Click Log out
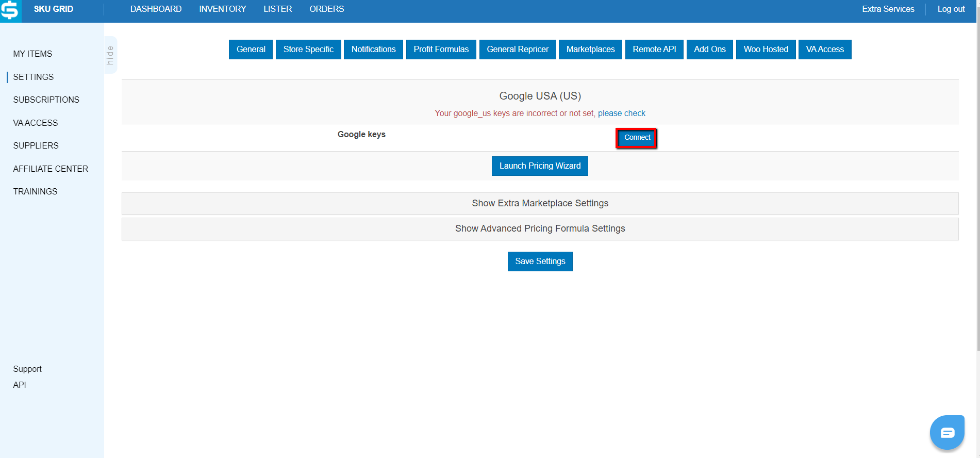980x458 pixels. click(x=951, y=9)
